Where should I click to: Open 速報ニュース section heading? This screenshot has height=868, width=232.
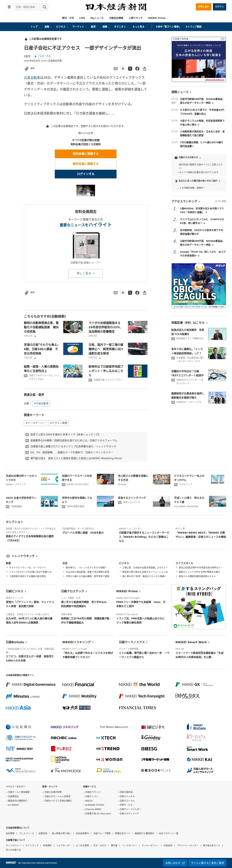pyautogui.click(x=181, y=92)
